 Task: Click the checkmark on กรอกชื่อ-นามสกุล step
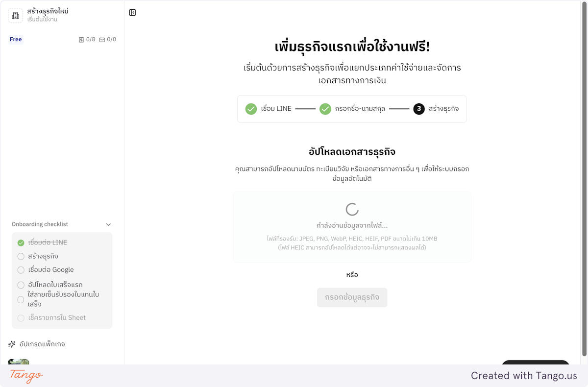pos(325,109)
